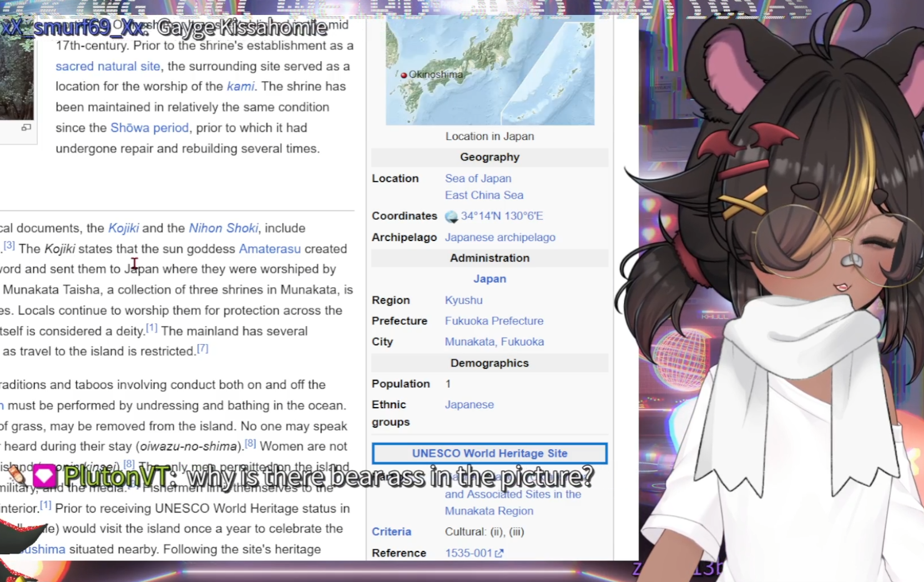Viewport: 924px width, 582px height.
Task: Open the Amaterasu article link
Action: click(270, 249)
